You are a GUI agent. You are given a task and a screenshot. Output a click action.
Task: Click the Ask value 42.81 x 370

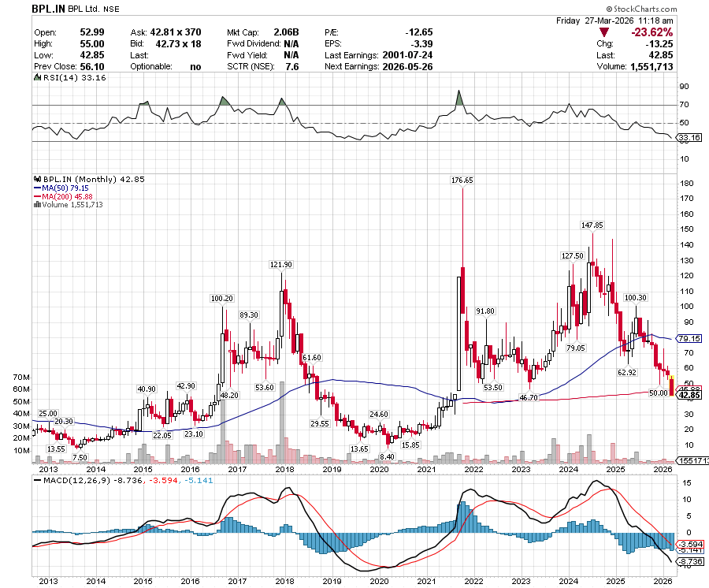pos(176,32)
